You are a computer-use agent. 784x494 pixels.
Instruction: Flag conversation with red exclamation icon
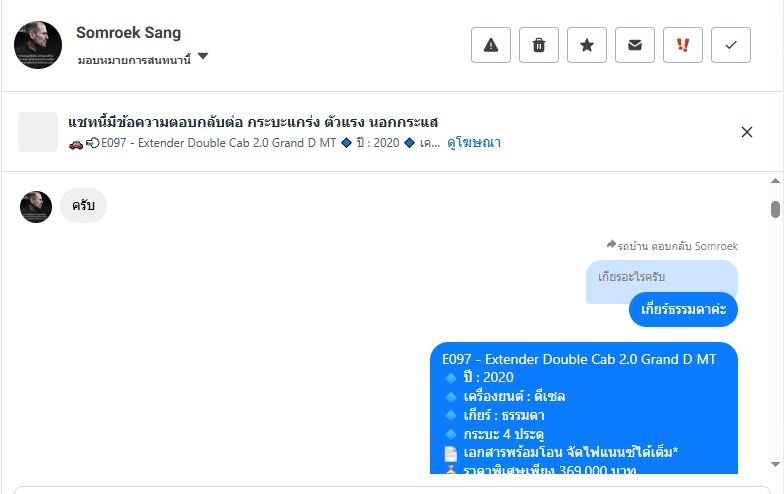683,45
